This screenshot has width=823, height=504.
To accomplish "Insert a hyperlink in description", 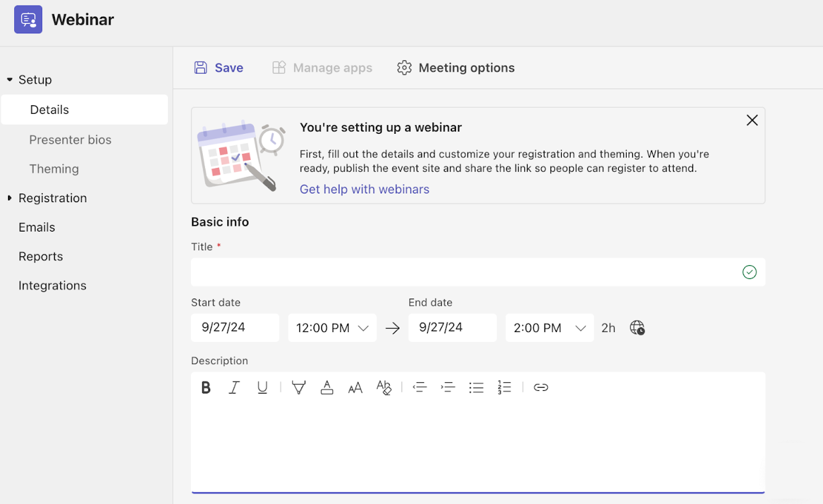I will (541, 388).
